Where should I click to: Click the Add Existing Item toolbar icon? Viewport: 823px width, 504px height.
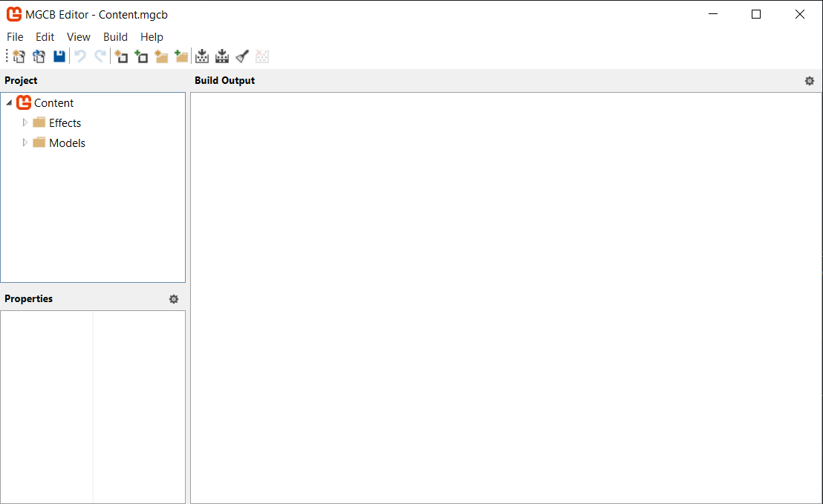point(141,56)
